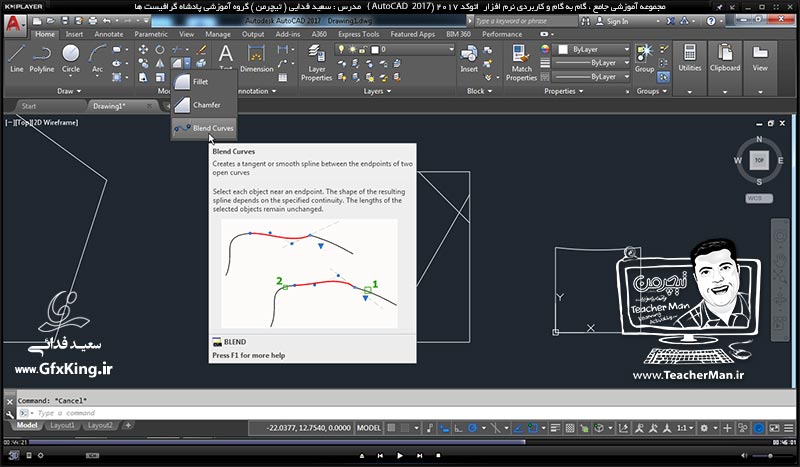Select the Polyline tool
This screenshot has width=800, height=467.
(41, 58)
